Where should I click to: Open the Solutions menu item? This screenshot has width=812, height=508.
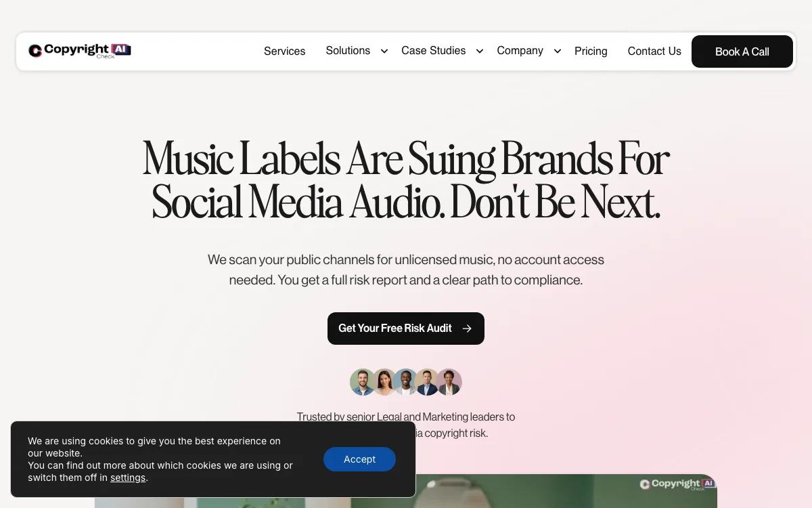pyautogui.click(x=348, y=51)
